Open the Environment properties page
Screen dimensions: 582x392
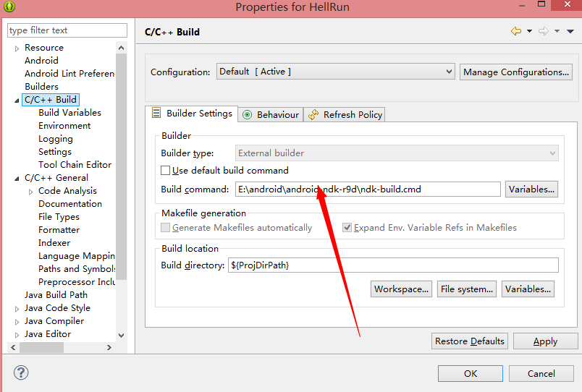pyautogui.click(x=64, y=126)
